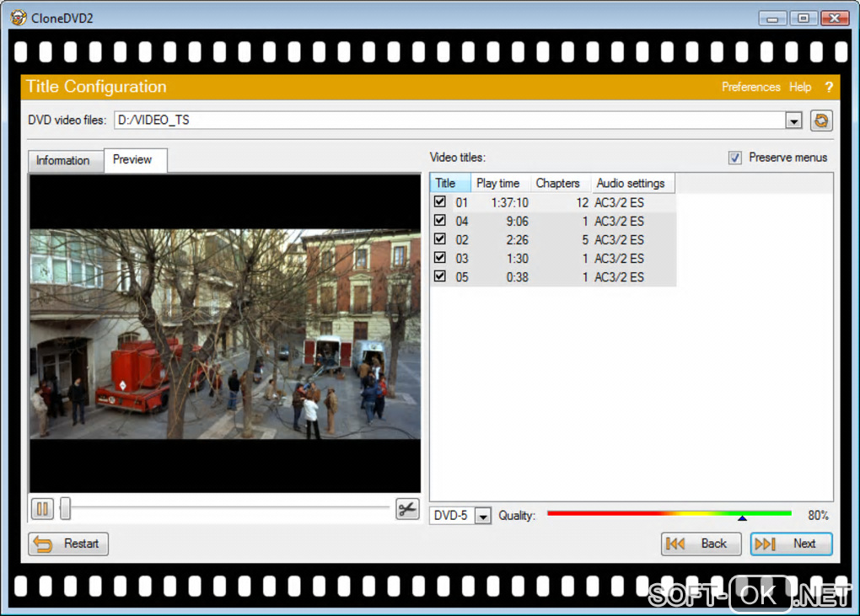860x616 pixels.
Task: Click the CloneDVD2 sheep icon in title bar
Action: coord(18,18)
